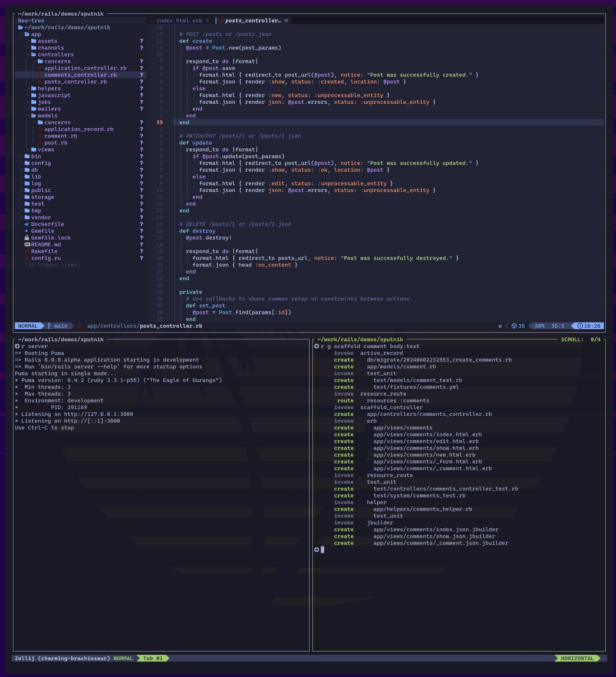Select Zellij Tab #1
This screenshot has width=616, height=677.
(x=153, y=658)
